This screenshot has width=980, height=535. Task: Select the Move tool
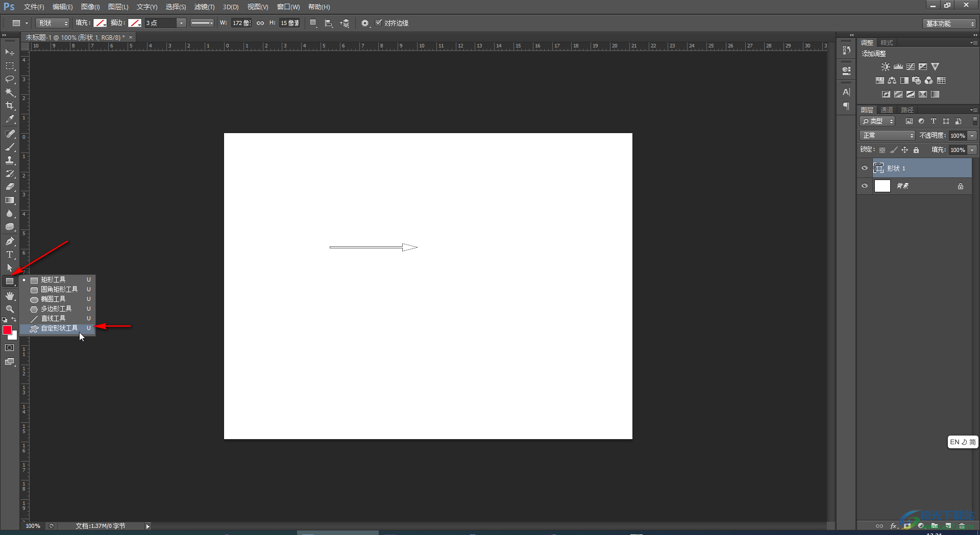[10, 53]
